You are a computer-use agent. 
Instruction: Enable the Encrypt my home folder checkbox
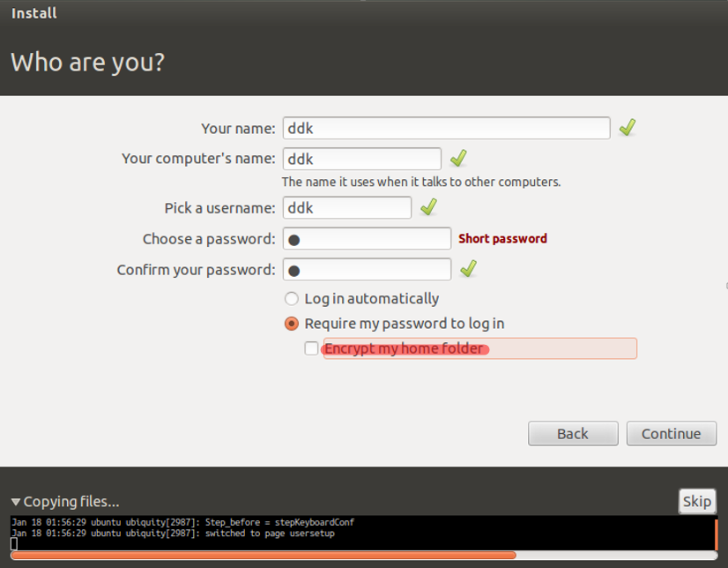(311, 348)
